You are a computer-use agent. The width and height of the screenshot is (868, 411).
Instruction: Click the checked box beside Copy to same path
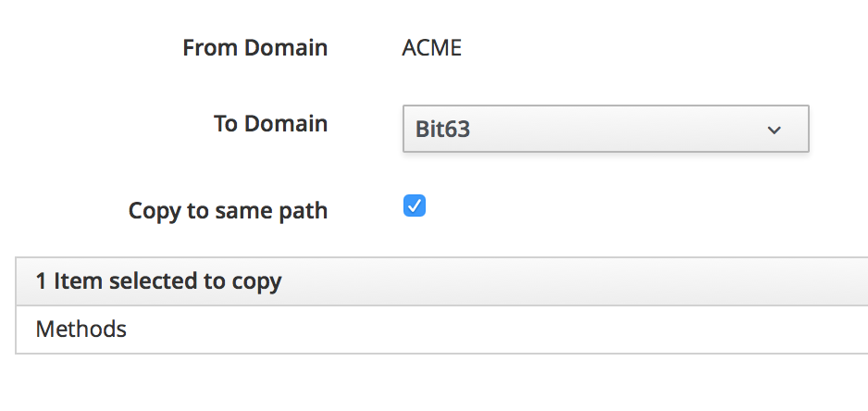(x=415, y=206)
